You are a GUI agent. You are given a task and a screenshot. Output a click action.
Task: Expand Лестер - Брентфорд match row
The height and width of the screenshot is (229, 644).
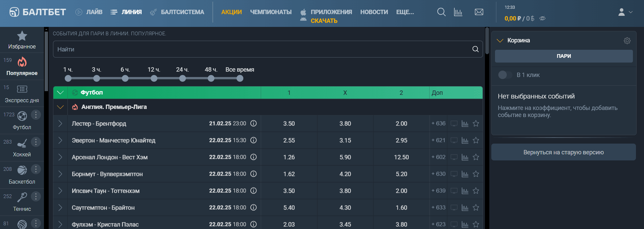pyautogui.click(x=60, y=123)
